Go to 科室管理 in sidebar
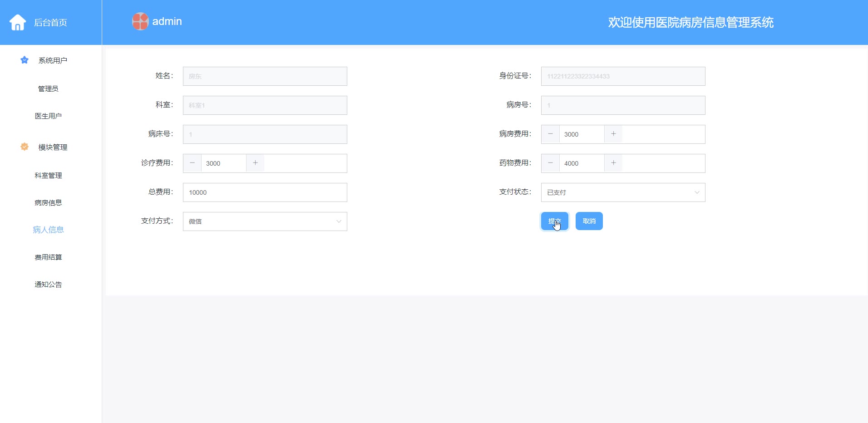 [x=48, y=175]
